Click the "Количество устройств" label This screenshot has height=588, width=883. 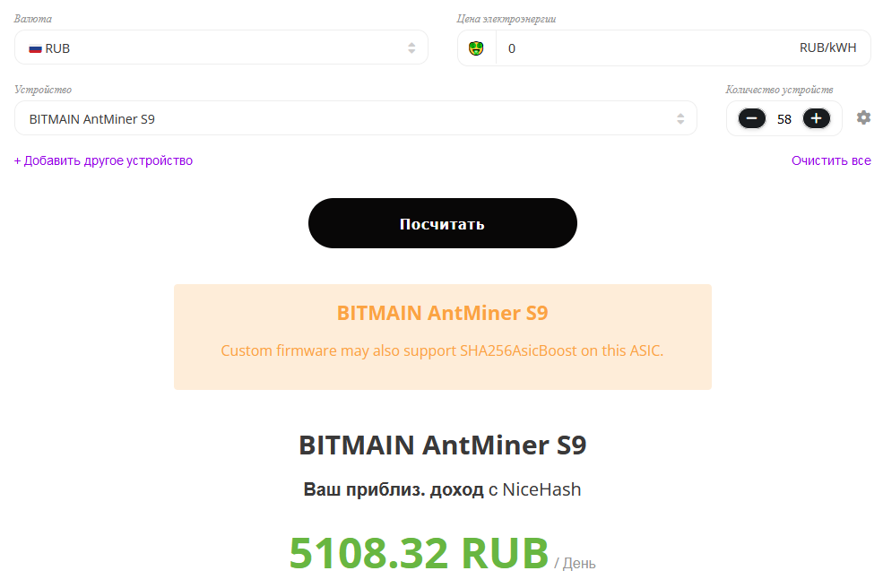[x=779, y=90]
